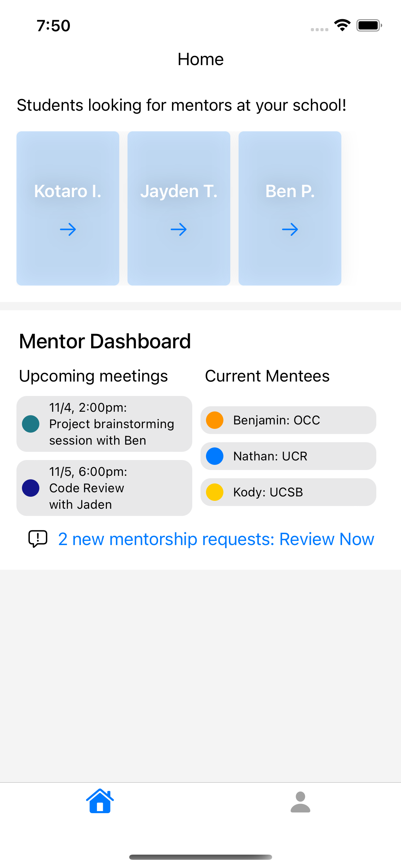This screenshot has width=401, height=868.
Task: Select the blue dot next to Nathan
Action: [x=215, y=456]
